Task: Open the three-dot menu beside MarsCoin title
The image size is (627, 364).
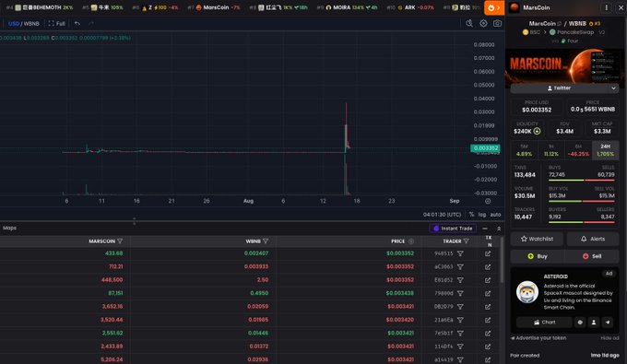Action: click(606, 7)
